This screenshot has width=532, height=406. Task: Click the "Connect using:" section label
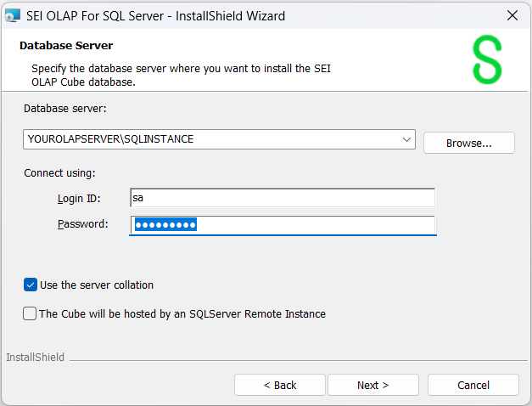pyautogui.click(x=59, y=173)
